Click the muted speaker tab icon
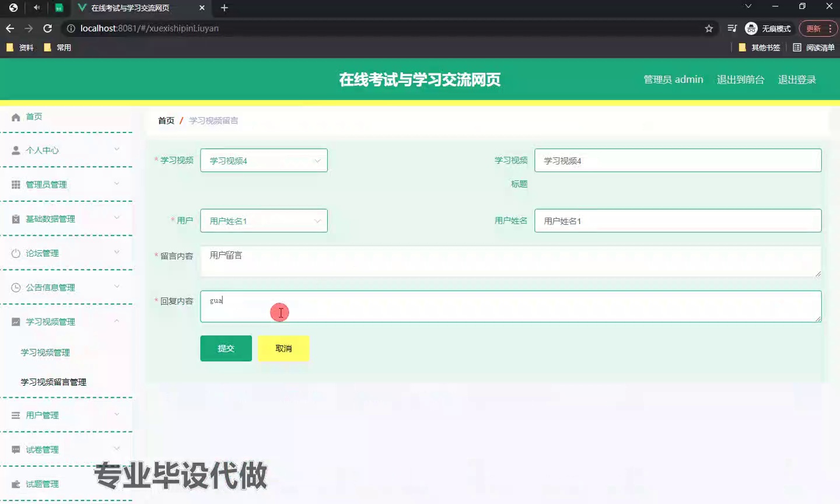Image resolution: width=840 pixels, height=504 pixels. (37, 8)
